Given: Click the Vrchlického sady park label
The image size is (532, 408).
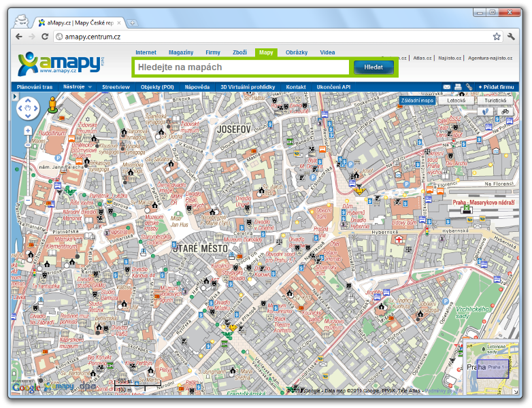Looking at the screenshot, I should [472, 312].
